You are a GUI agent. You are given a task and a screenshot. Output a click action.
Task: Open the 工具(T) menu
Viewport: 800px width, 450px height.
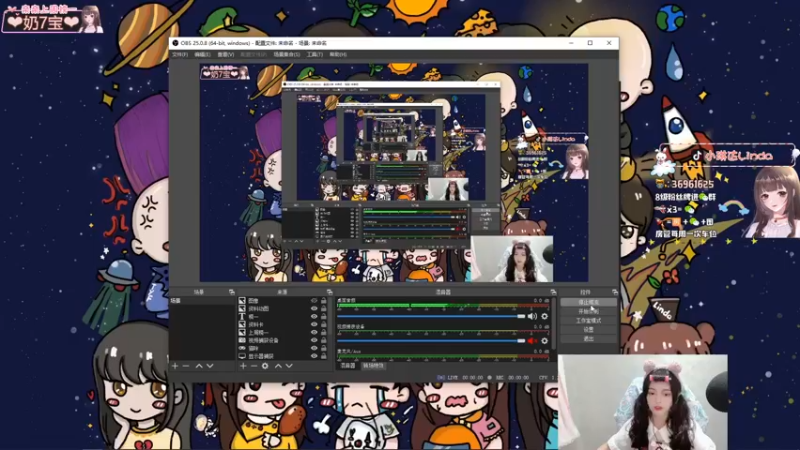(x=315, y=54)
